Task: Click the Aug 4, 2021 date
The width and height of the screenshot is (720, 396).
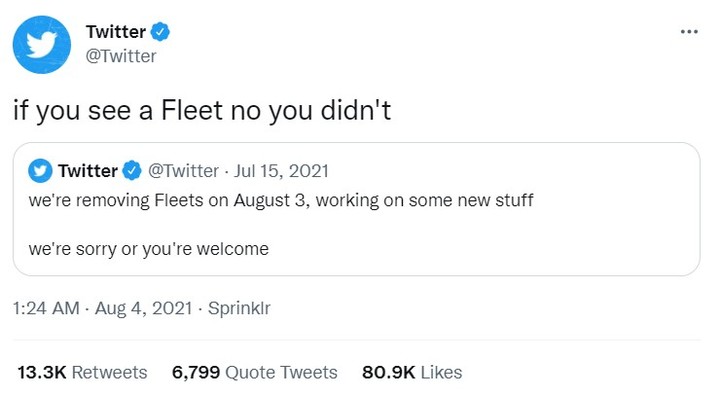Action: point(143,308)
